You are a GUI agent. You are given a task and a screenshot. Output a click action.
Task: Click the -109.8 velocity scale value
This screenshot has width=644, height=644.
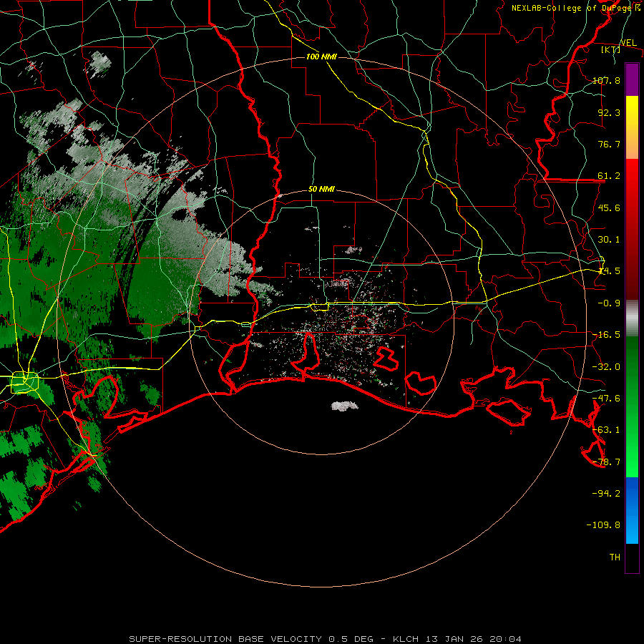604,525
